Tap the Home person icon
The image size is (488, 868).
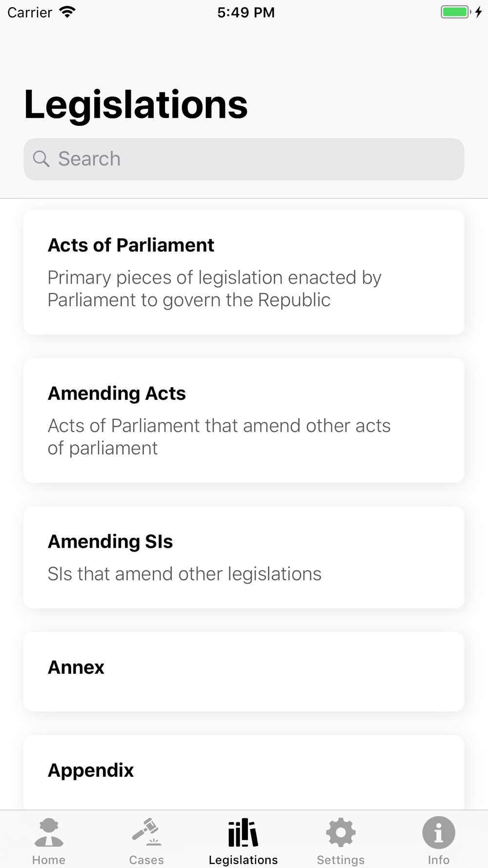49,832
